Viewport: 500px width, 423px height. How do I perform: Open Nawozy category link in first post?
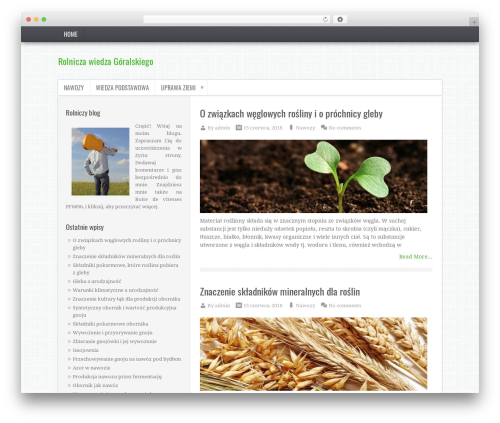tap(305, 128)
